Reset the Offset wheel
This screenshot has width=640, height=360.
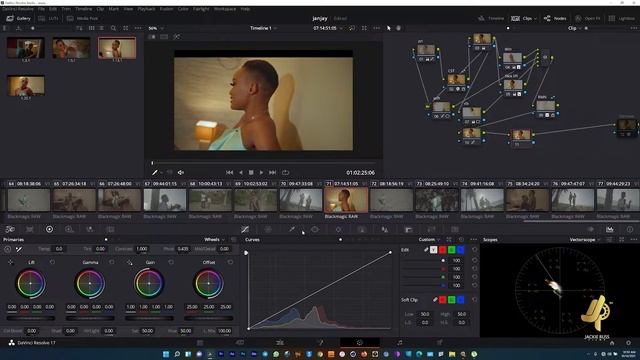pos(231,262)
